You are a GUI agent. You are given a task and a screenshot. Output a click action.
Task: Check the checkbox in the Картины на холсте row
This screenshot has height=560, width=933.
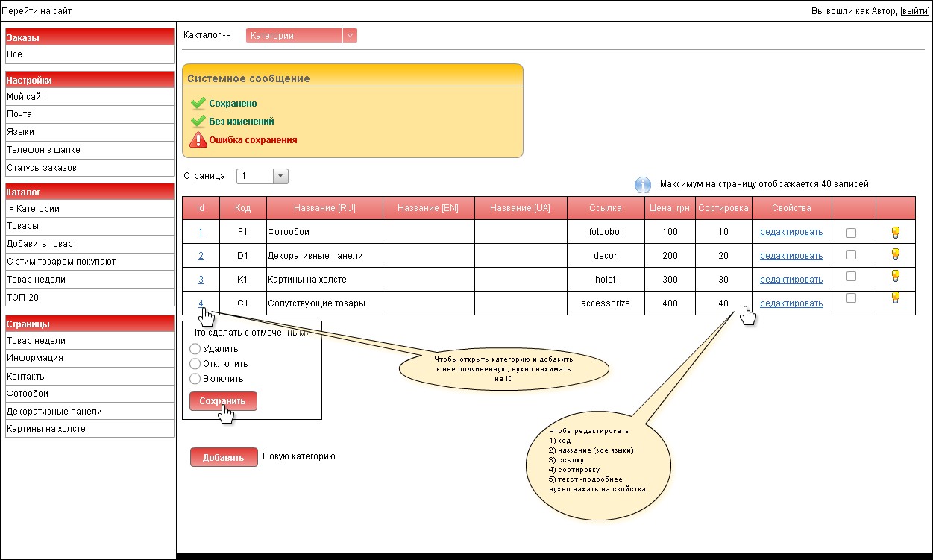pos(851,276)
